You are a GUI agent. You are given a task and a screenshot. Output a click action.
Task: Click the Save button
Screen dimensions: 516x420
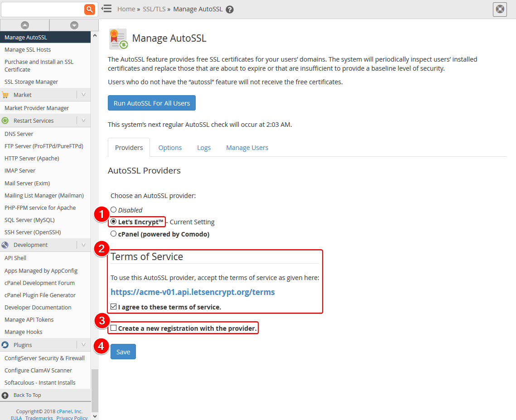(123, 352)
